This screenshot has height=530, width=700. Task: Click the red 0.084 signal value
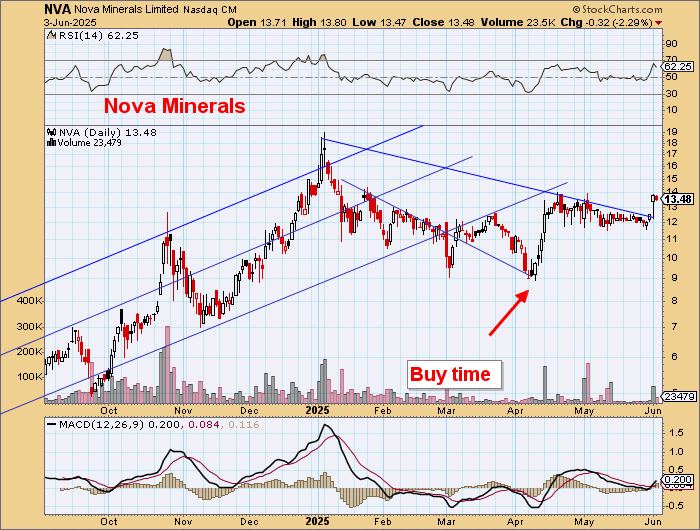(204, 425)
